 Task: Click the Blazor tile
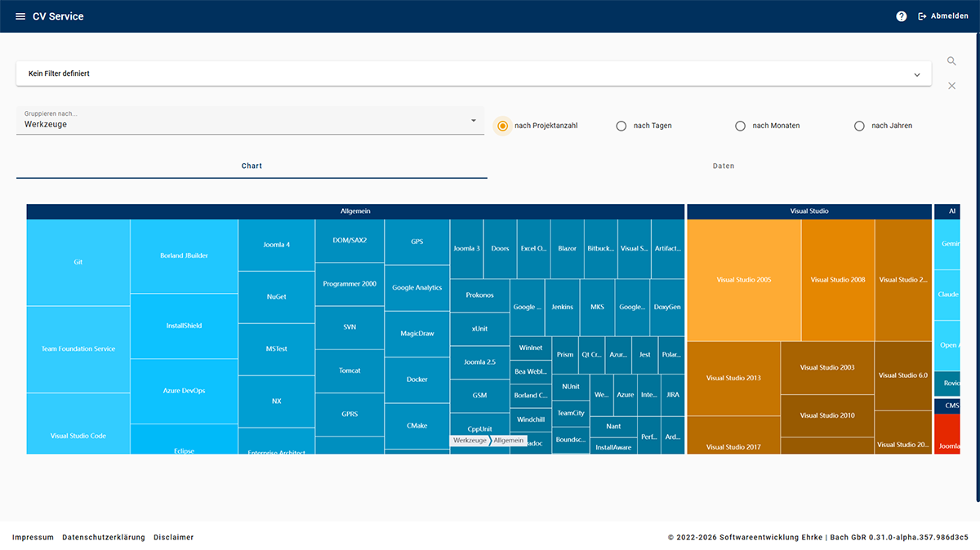[567, 249]
